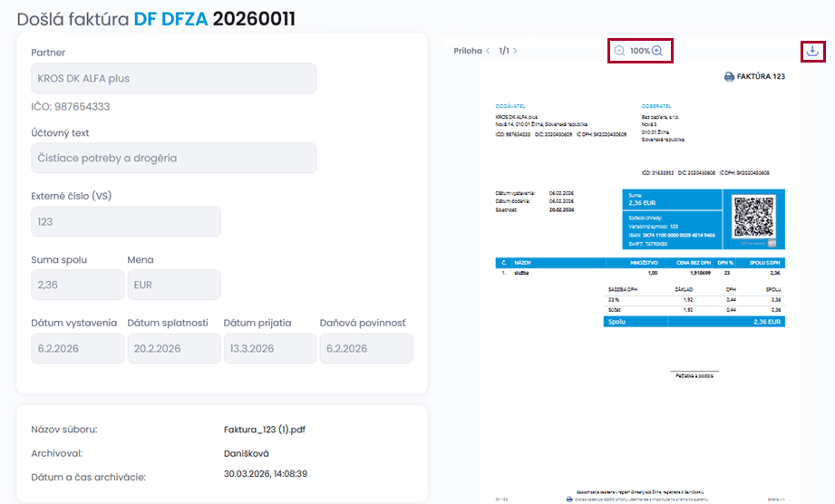The width and height of the screenshot is (835, 504).
Task: Download the invoice attachment
Action: click(x=812, y=51)
